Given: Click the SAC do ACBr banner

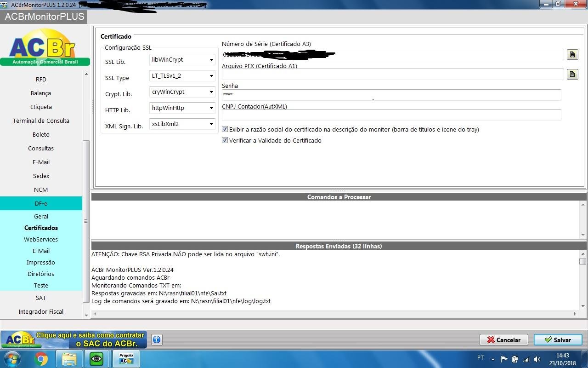Looking at the screenshot, I should [x=73, y=339].
